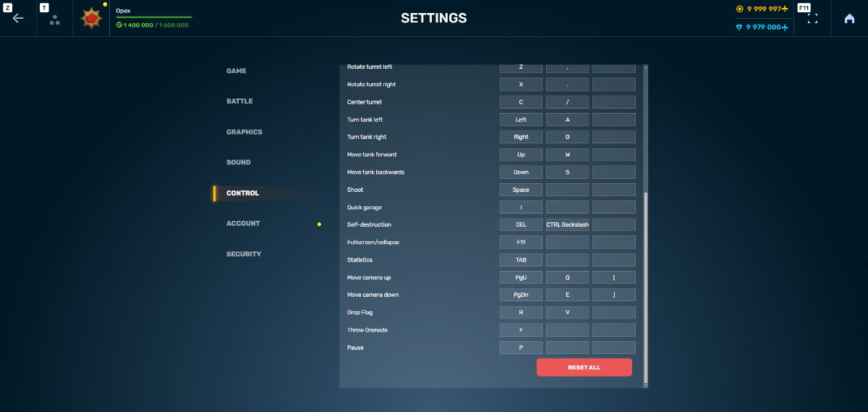Click the experience progress bar
Screen dimensions: 868x412
coord(154,17)
